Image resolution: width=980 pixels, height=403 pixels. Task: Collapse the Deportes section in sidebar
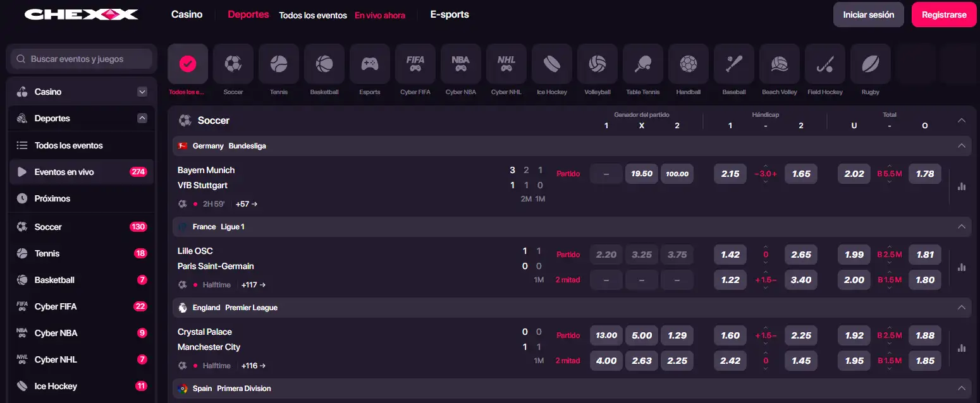tap(142, 118)
